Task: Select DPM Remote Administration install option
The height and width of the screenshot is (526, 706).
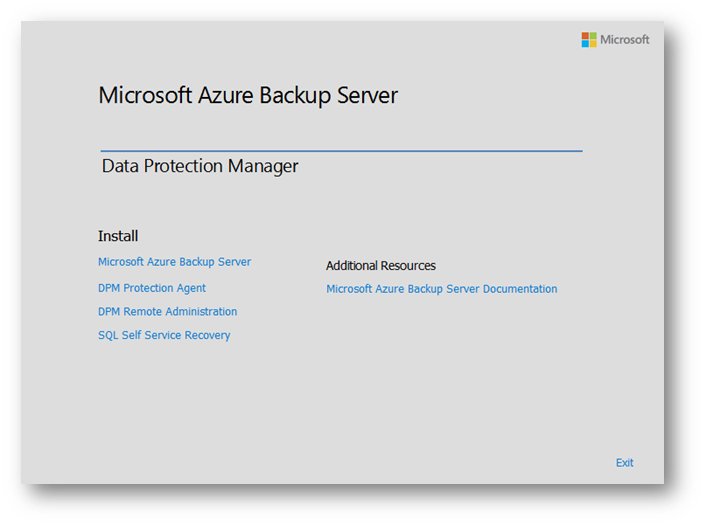Action: (167, 312)
